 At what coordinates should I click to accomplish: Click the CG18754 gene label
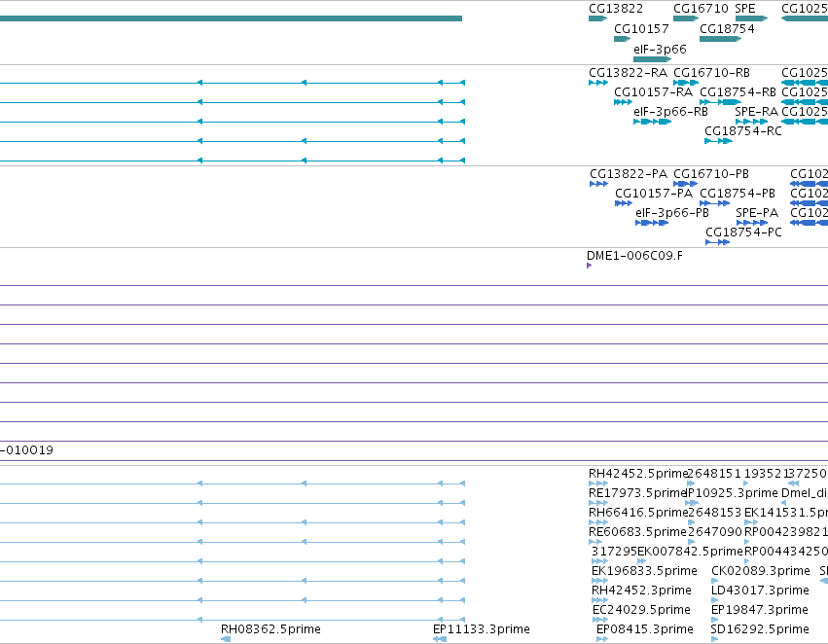(x=727, y=29)
